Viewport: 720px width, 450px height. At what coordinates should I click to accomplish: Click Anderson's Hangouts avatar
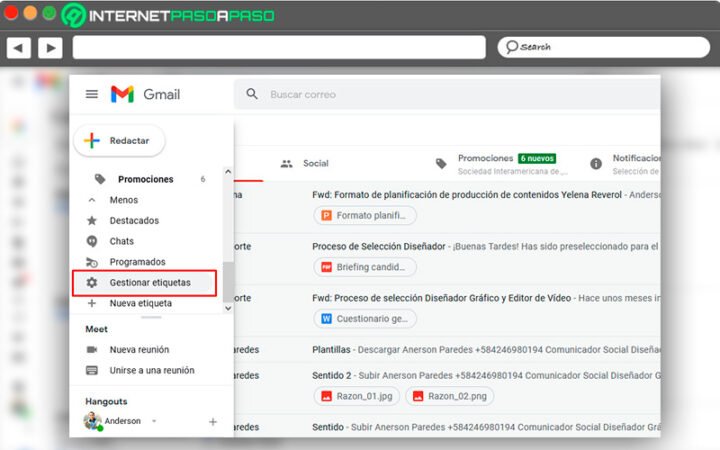point(92,421)
